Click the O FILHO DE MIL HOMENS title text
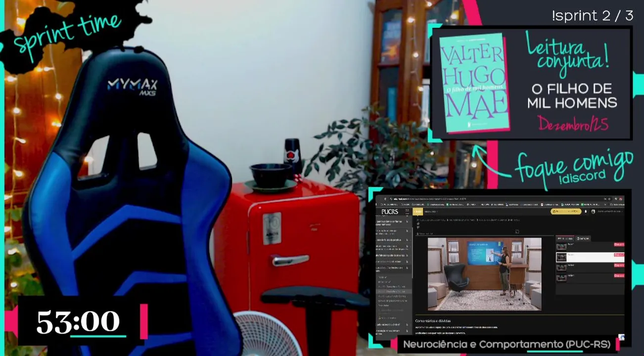 572,95
